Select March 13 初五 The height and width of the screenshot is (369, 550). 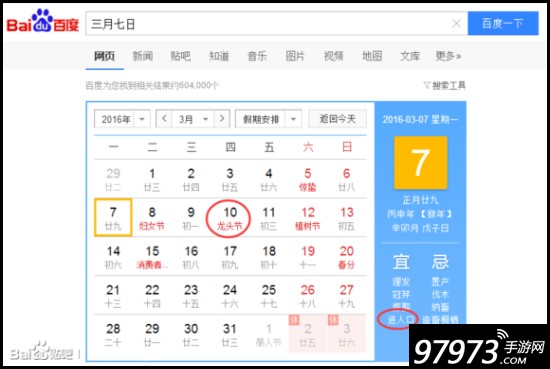(x=347, y=218)
